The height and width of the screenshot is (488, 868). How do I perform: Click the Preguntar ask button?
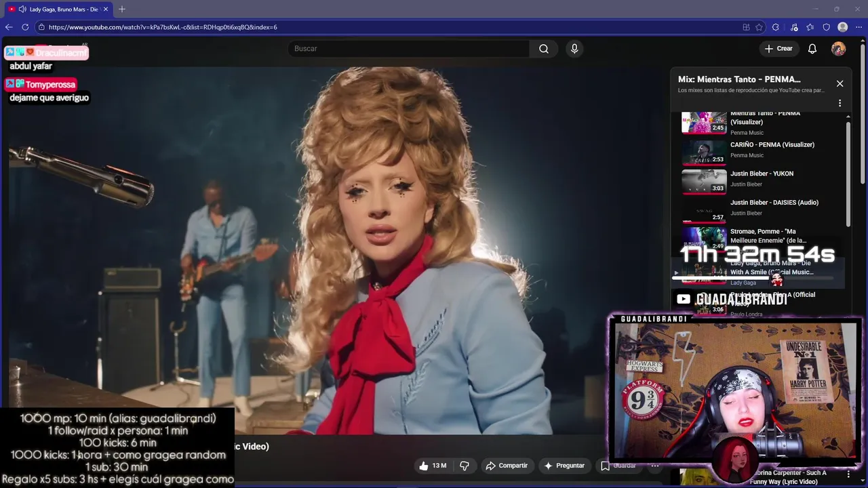564,466
